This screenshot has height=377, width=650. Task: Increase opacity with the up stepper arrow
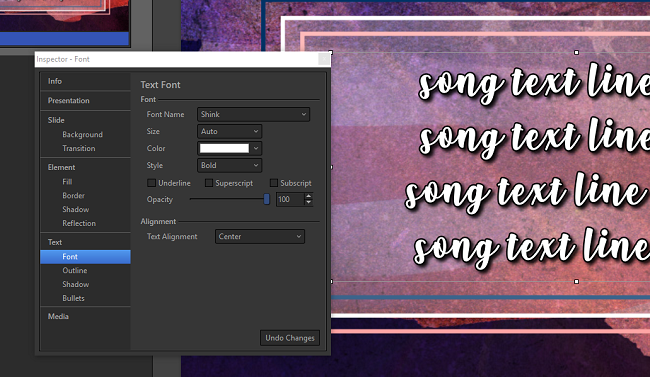click(x=308, y=196)
